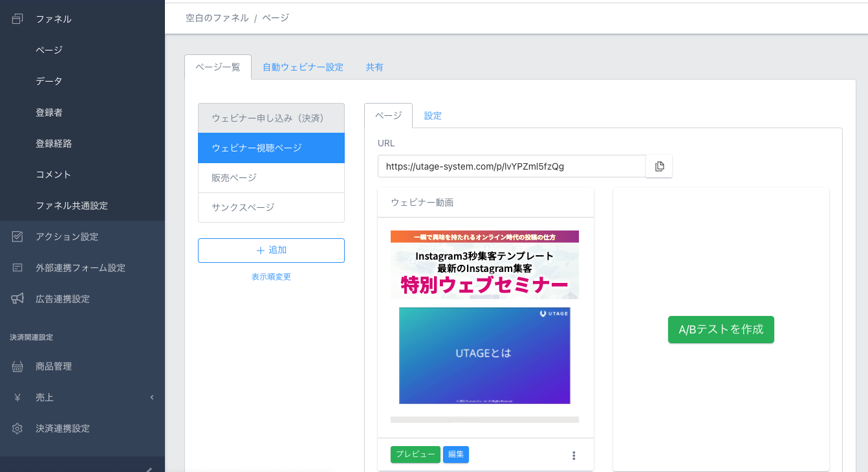Viewport: 868px width, 472px height.
Task: Click the funnel icon in sidebar
Action: click(17, 19)
